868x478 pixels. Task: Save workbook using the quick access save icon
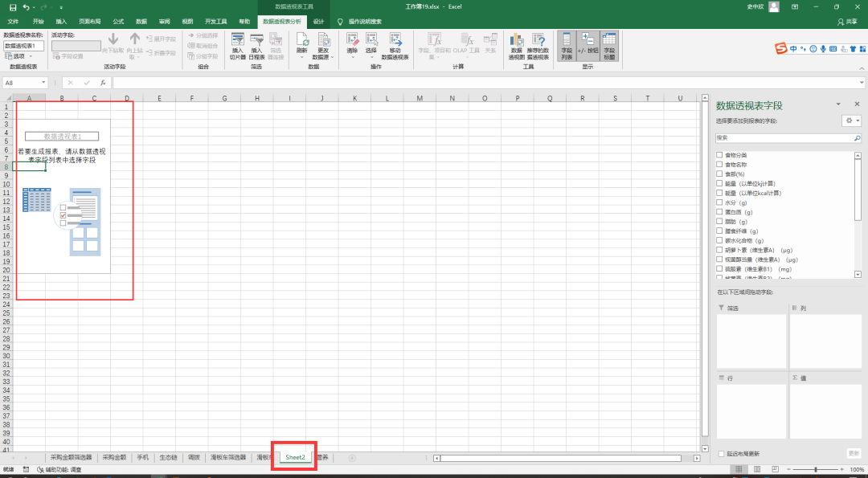[12, 7]
